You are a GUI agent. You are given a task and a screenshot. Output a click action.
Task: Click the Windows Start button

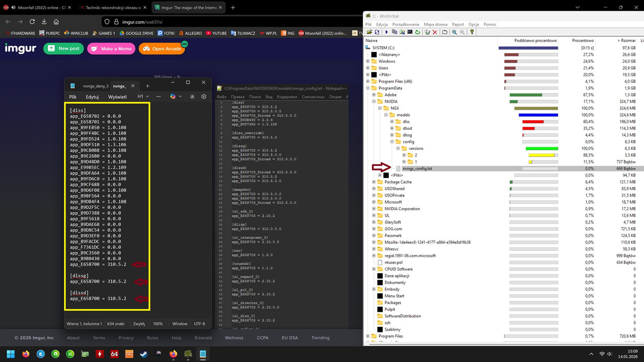pyautogui.click(x=11, y=354)
